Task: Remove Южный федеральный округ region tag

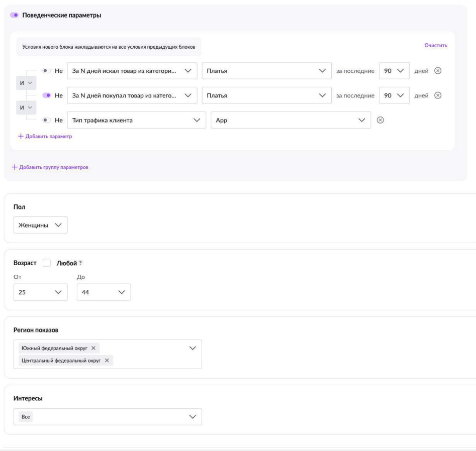Action: (93, 348)
